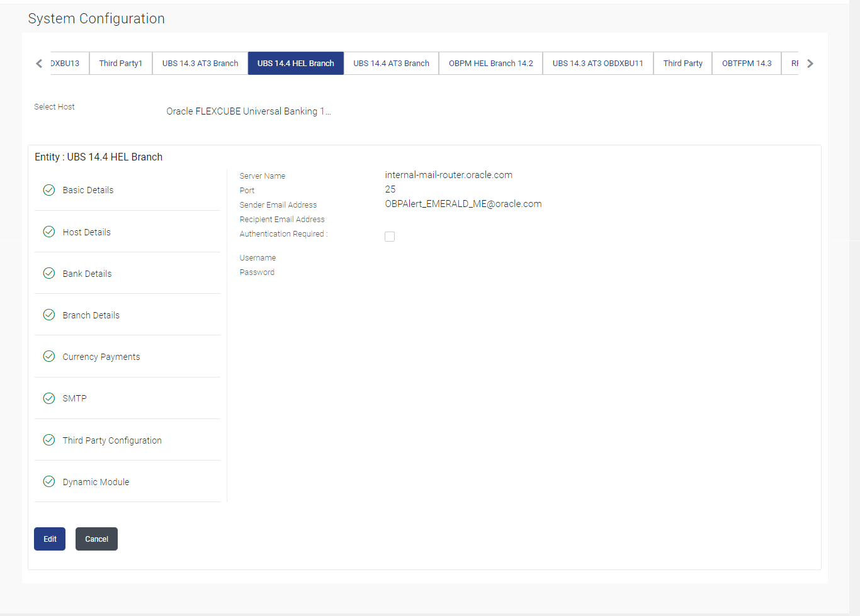This screenshot has width=860, height=616.
Task: Open the Third Party tab
Action: click(x=683, y=63)
